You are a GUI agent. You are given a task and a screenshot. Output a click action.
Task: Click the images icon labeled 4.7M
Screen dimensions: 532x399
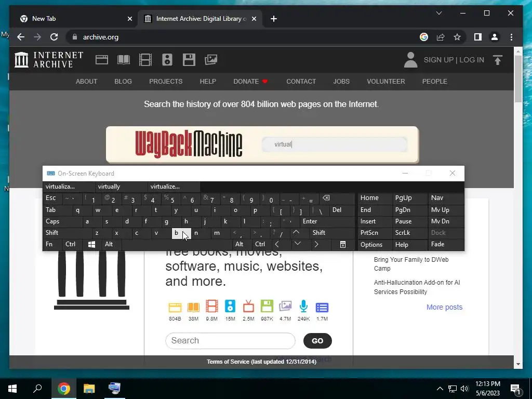285,307
